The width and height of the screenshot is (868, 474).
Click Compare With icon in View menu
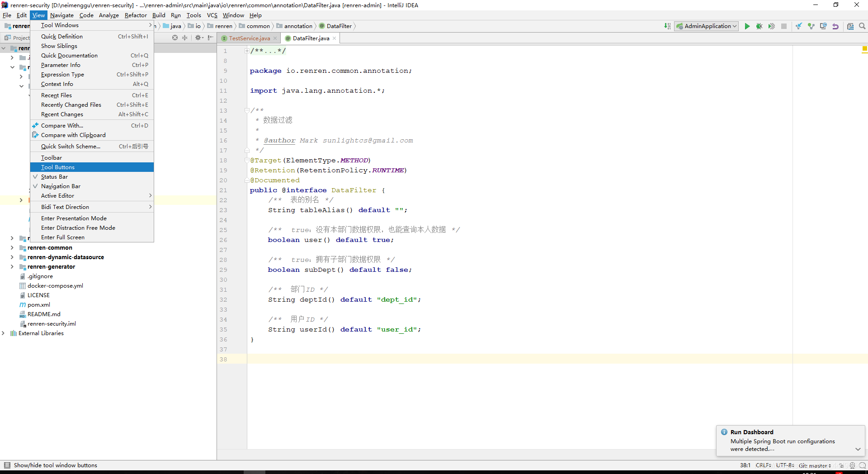(35, 125)
